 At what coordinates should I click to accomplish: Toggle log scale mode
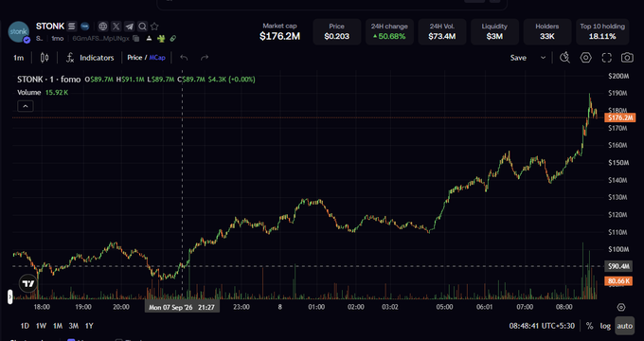click(605, 326)
